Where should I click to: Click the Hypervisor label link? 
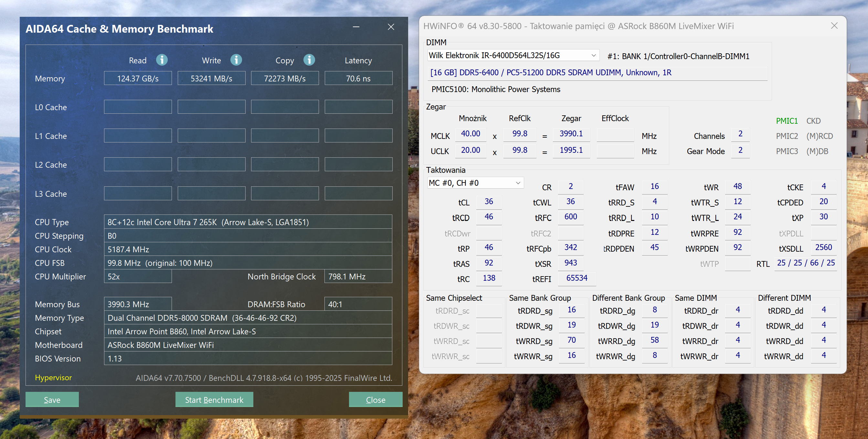53,377
